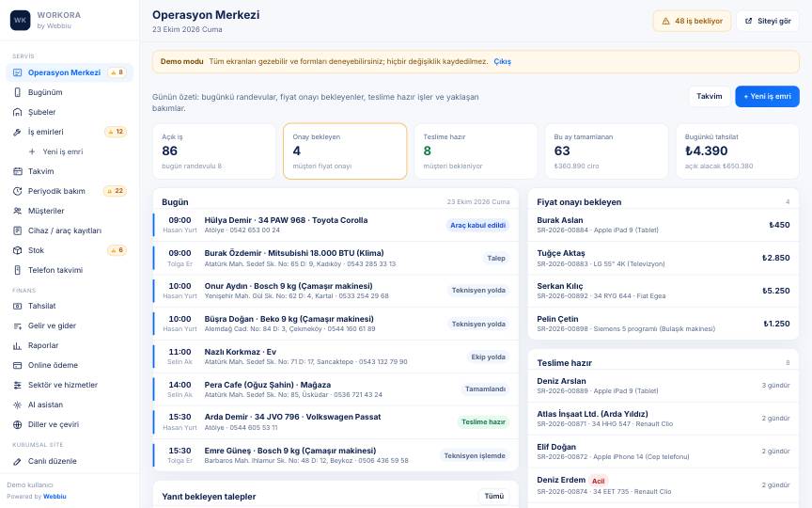This screenshot has height=508, width=812.
Task: Open the Bugünkü tahsilat card
Action: pos(738,151)
